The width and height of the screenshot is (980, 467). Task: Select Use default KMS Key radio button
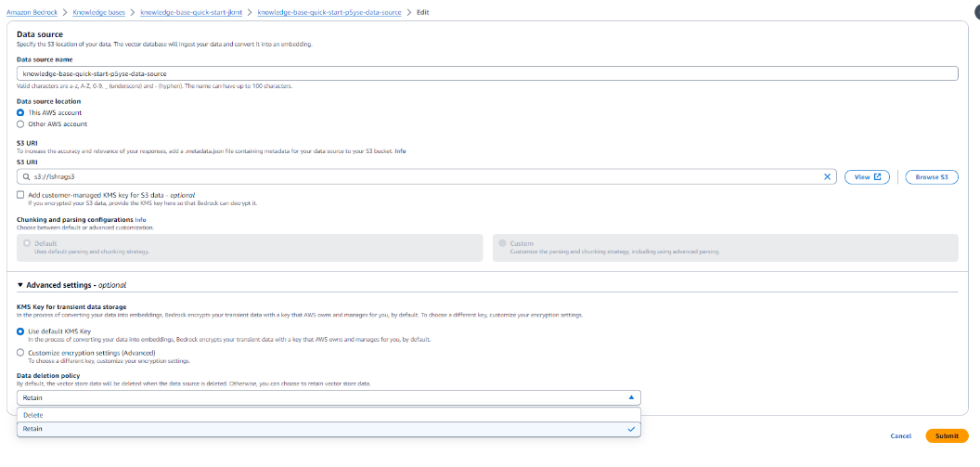pos(20,331)
